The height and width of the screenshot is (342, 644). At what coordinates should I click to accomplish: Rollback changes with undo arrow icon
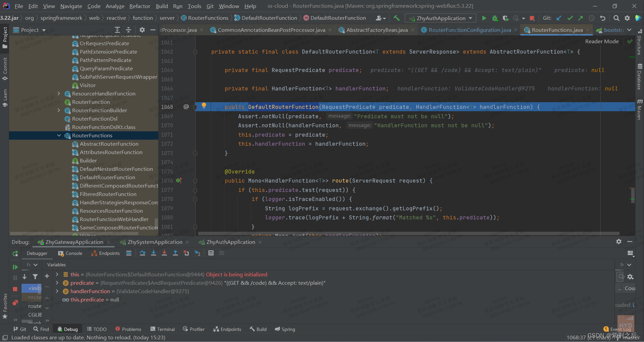[603, 18]
